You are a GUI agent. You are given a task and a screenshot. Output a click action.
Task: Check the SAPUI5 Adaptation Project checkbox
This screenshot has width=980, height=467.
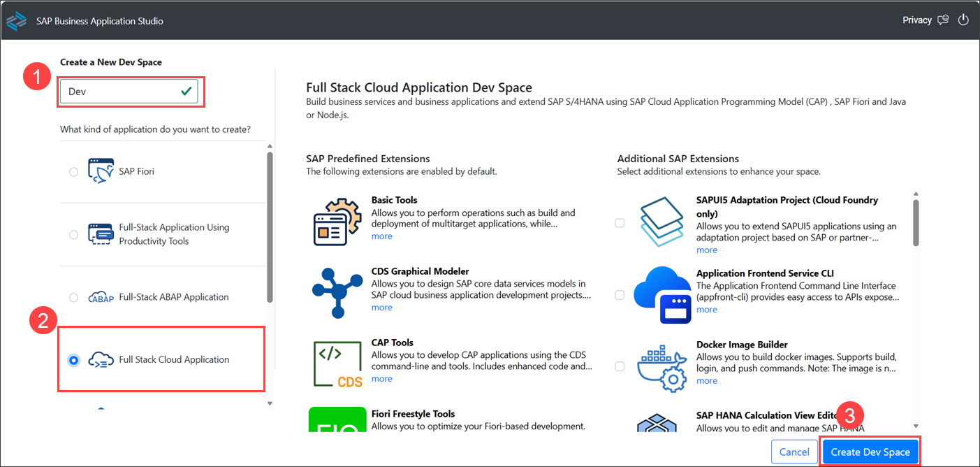(620, 223)
